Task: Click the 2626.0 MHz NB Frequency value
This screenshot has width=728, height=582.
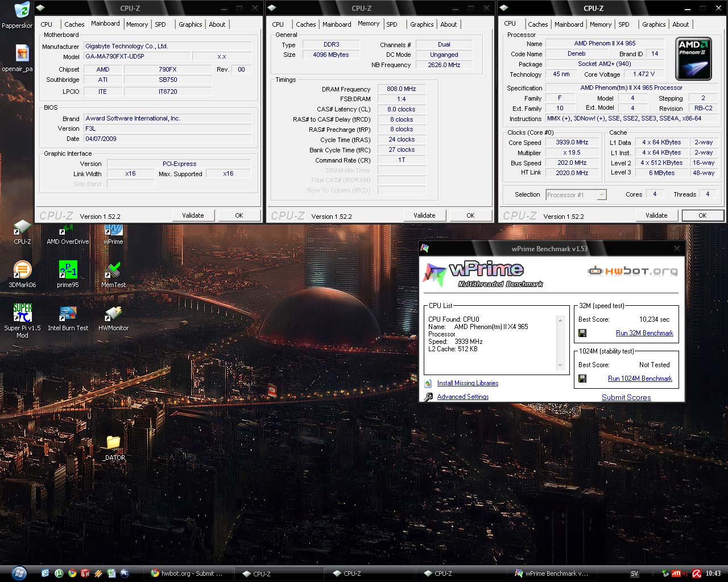Action: (x=444, y=65)
